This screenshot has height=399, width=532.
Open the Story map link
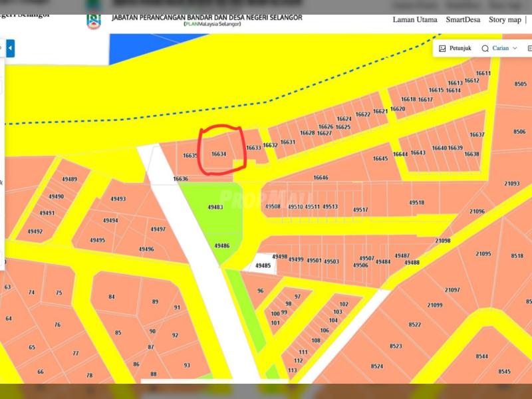click(505, 20)
